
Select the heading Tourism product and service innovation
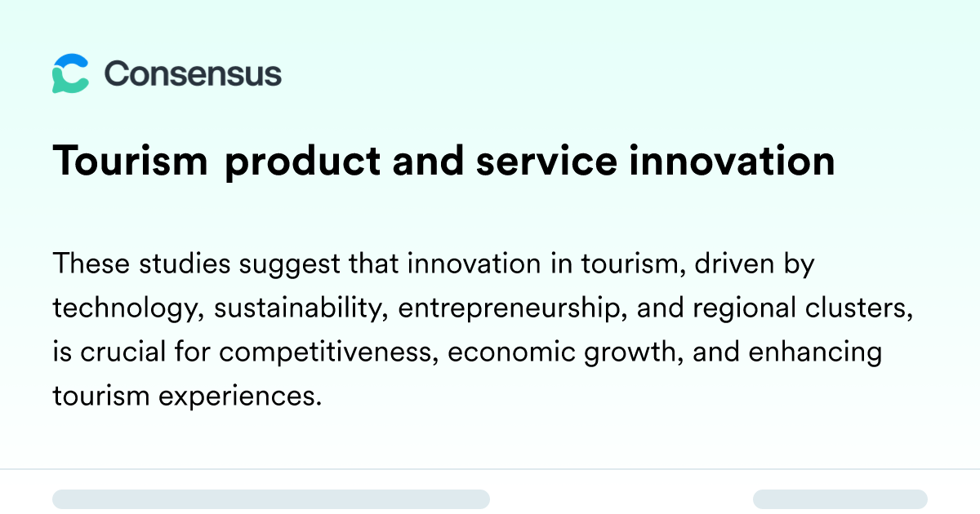pyautogui.click(x=444, y=162)
